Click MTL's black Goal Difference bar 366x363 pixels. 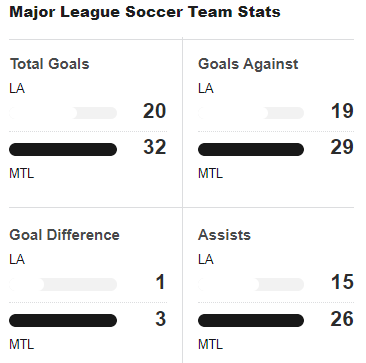(x=63, y=320)
